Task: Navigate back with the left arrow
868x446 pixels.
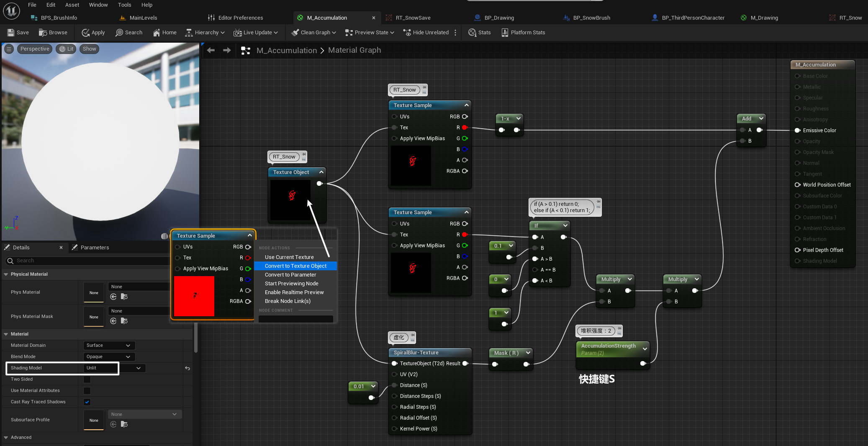Action: point(211,50)
